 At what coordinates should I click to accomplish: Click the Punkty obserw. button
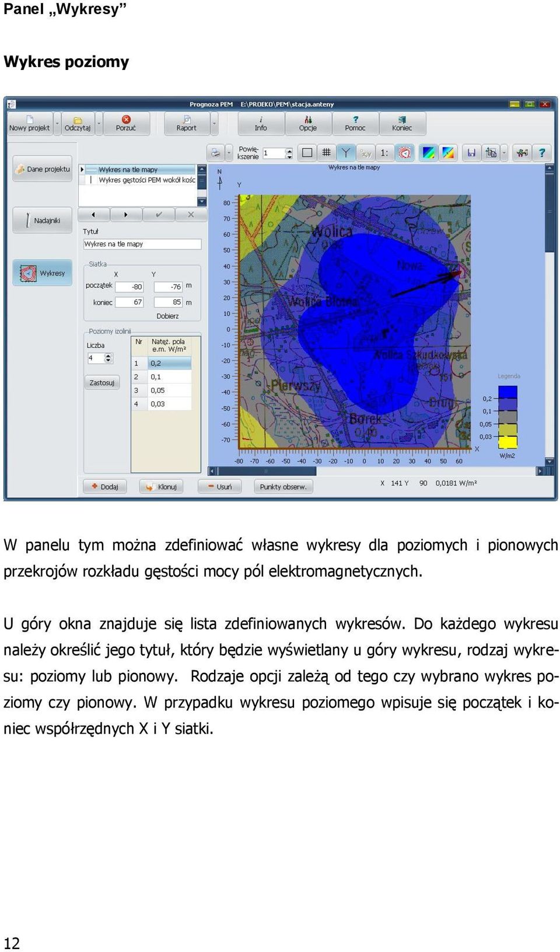point(283,486)
